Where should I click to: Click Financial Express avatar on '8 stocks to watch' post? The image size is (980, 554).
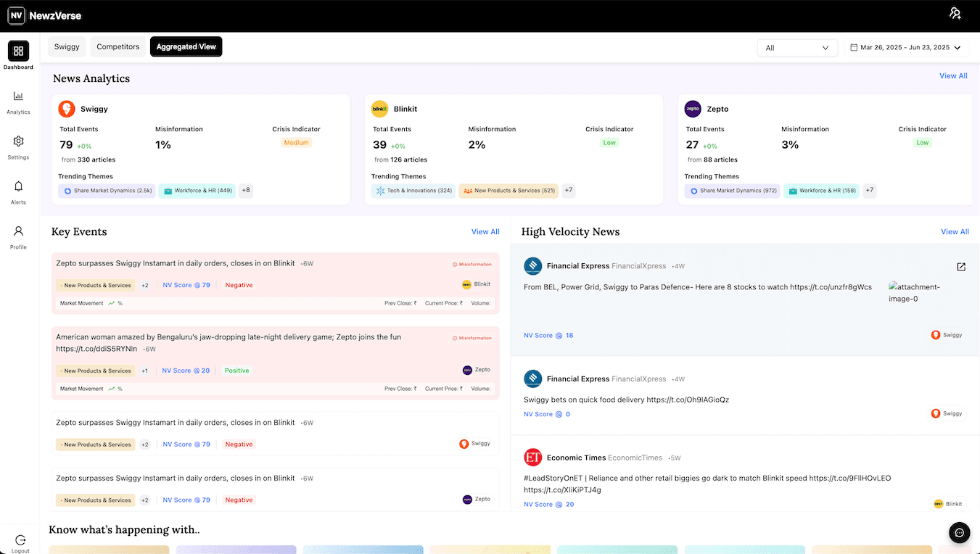(533, 266)
